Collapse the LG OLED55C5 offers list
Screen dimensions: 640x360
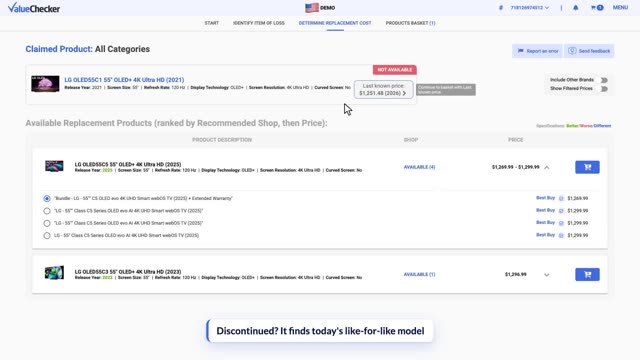coord(547,167)
